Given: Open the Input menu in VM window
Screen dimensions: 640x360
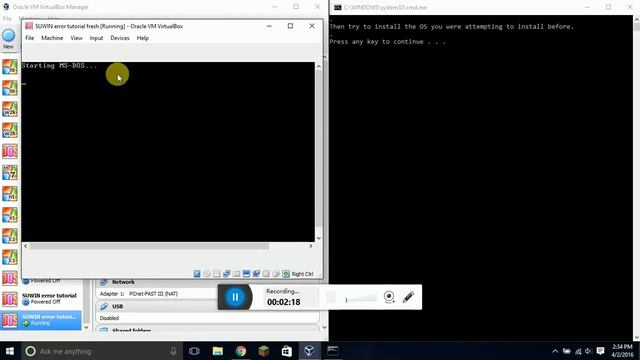Looking at the screenshot, I should coord(96,38).
